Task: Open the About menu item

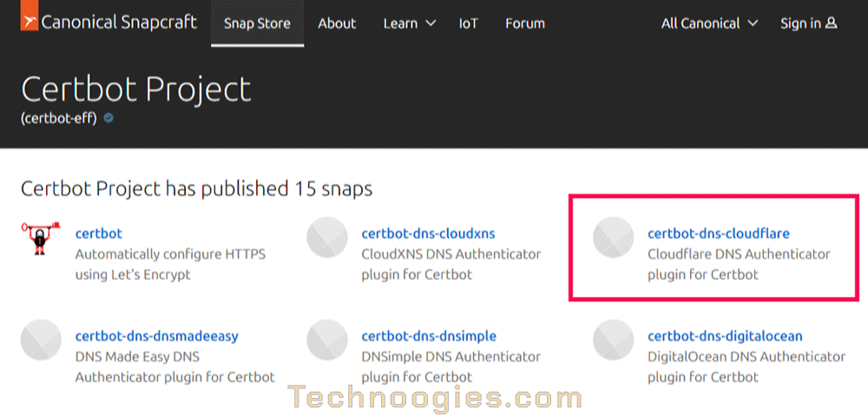Action: pos(337,23)
